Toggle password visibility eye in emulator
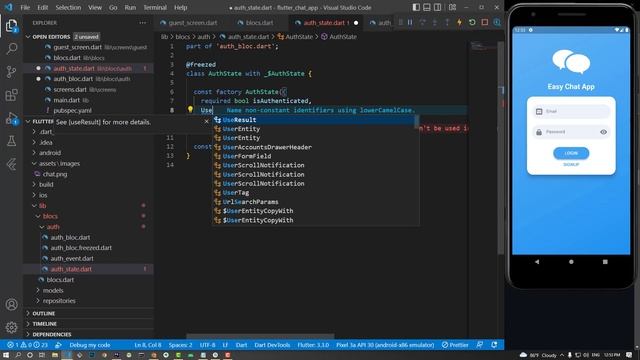Viewport: 640px width, 360px height. click(603, 132)
